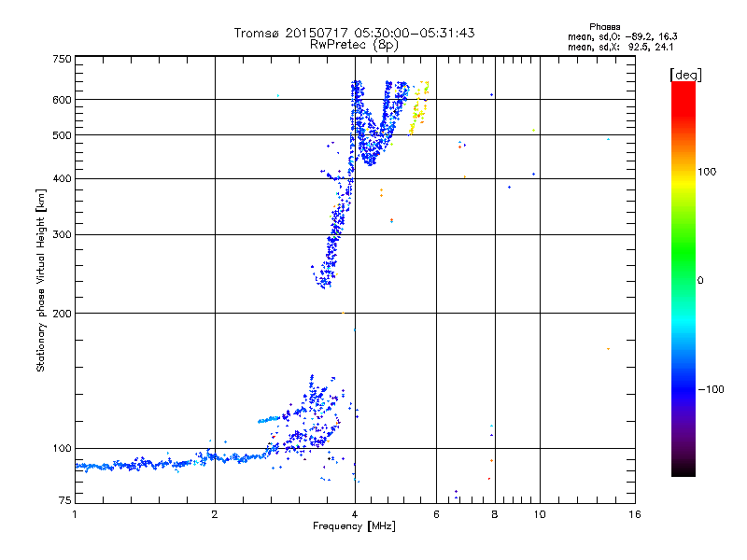Click x-axis tick label '6'

pyautogui.click(x=436, y=514)
